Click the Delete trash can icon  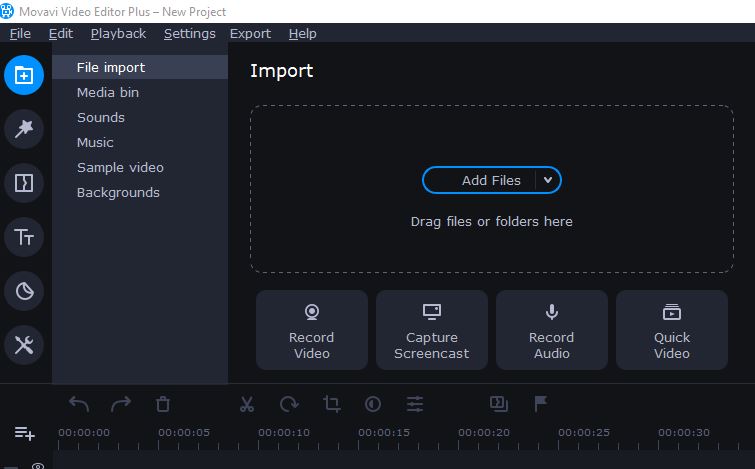[x=163, y=404]
